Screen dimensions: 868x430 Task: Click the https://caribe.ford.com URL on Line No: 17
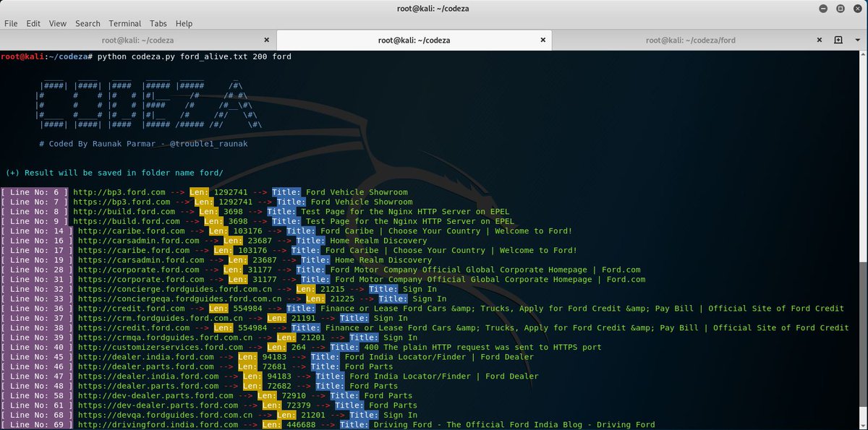coord(134,250)
